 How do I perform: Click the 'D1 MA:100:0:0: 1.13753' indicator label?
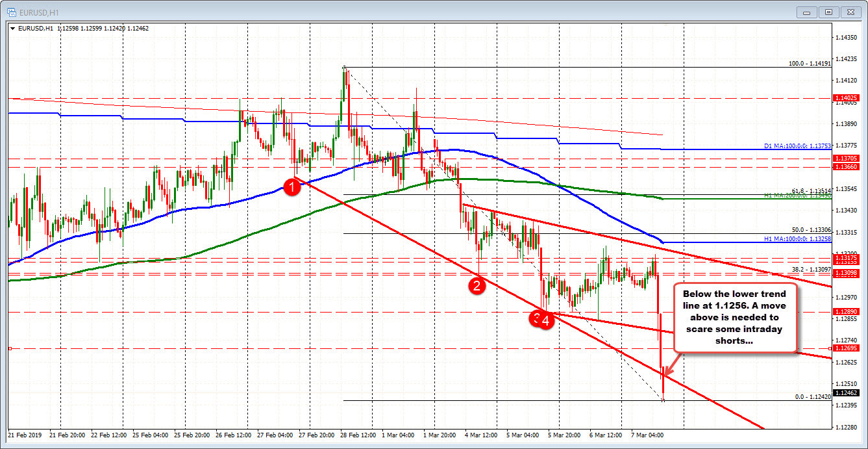point(797,147)
